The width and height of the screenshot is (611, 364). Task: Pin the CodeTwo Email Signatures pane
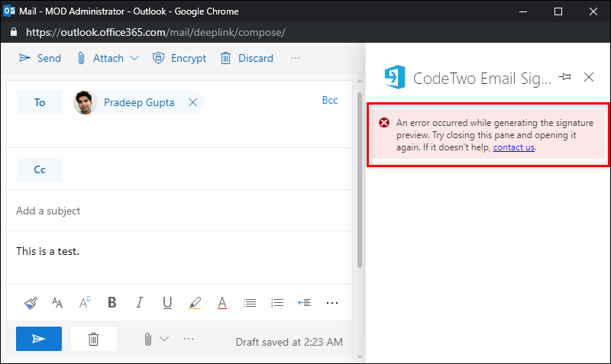click(564, 77)
